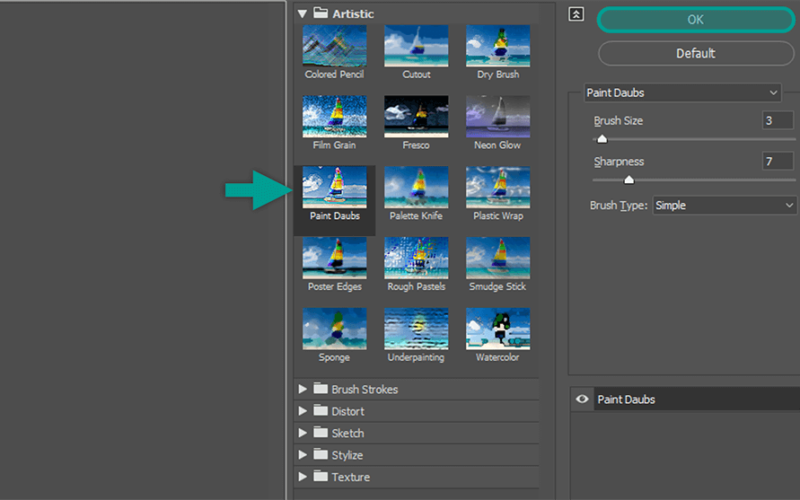This screenshot has height=500, width=800.
Task: Click the Texture folder name
Action: [x=351, y=477]
